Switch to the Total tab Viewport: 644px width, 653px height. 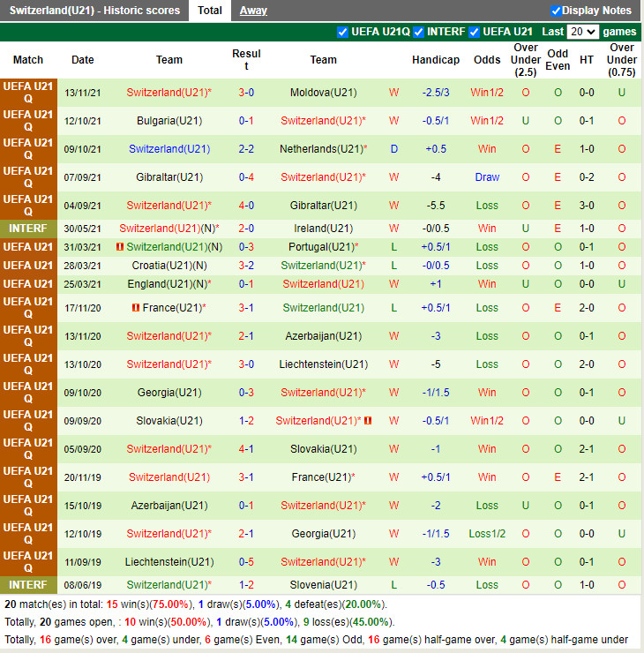(210, 11)
